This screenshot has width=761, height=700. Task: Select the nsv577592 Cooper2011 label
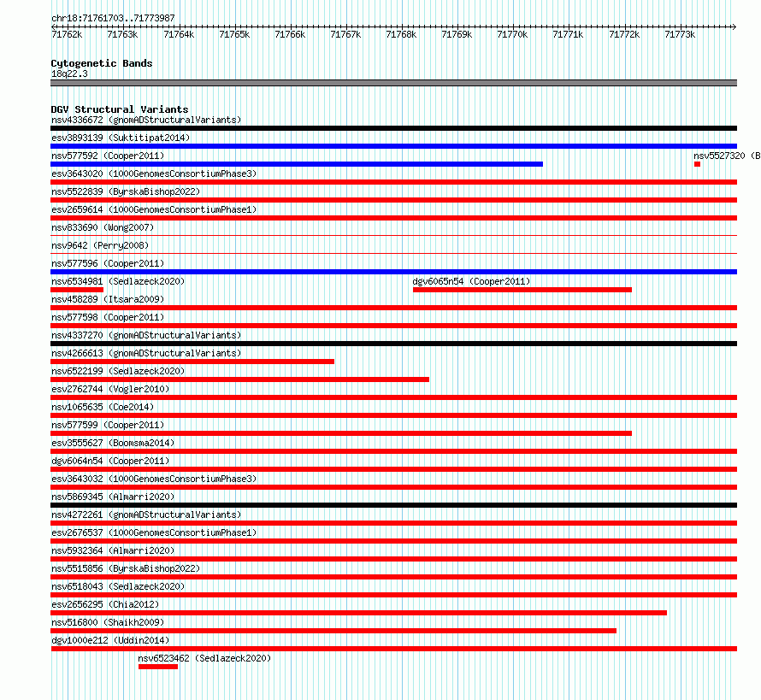click(x=108, y=156)
